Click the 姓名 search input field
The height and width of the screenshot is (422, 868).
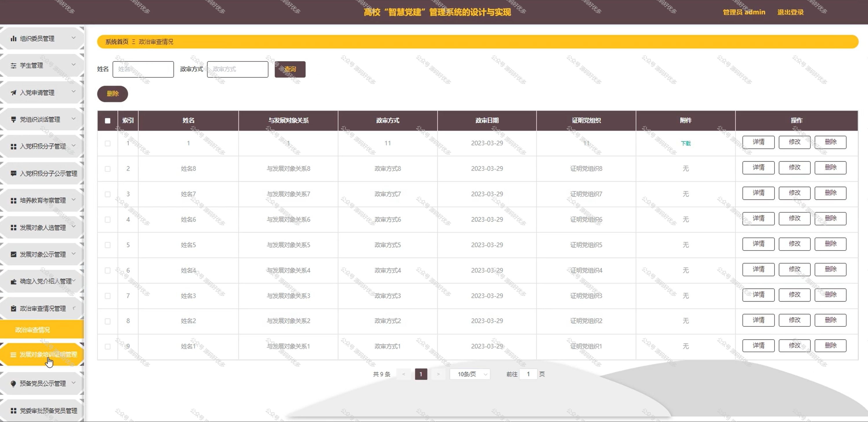click(143, 69)
